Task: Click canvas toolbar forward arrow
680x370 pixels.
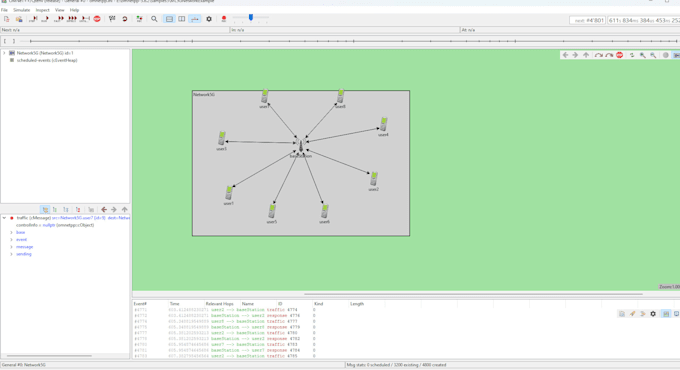Action: [x=575, y=55]
